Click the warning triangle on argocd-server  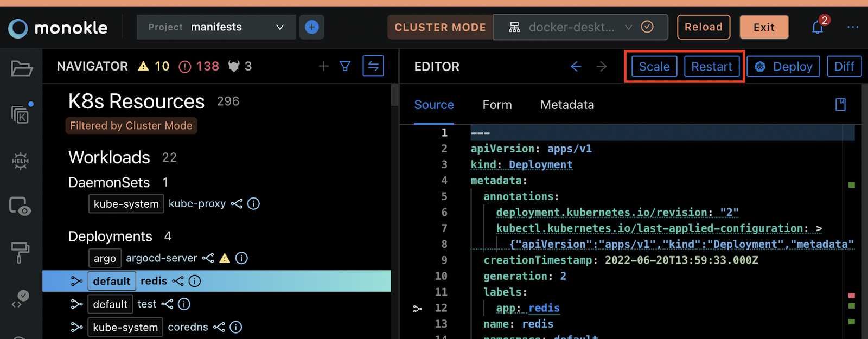click(x=225, y=258)
